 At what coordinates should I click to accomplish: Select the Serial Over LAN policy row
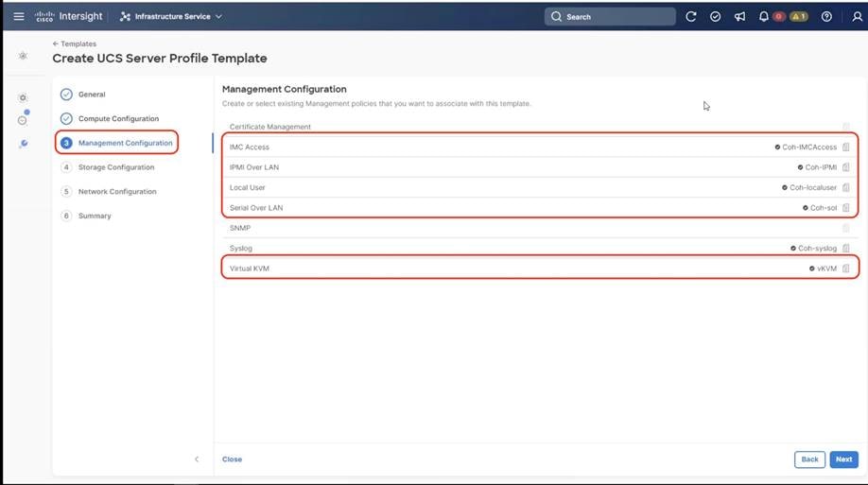[540, 208]
